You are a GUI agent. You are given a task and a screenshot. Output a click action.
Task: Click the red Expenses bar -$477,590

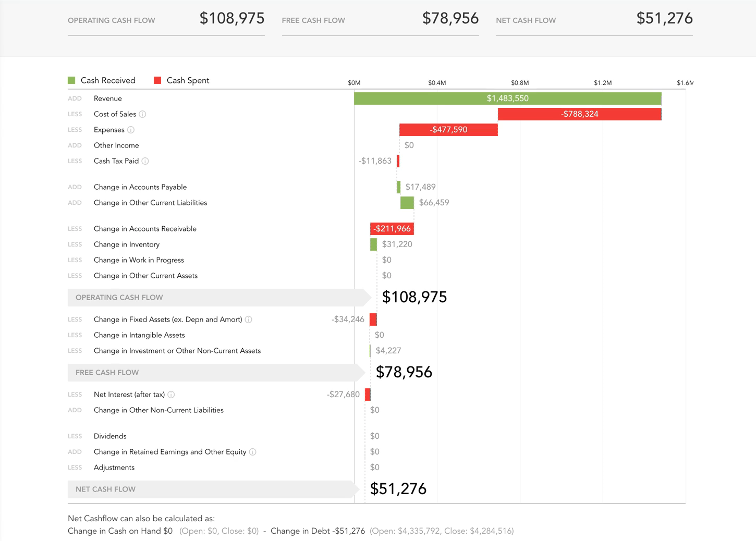(448, 130)
